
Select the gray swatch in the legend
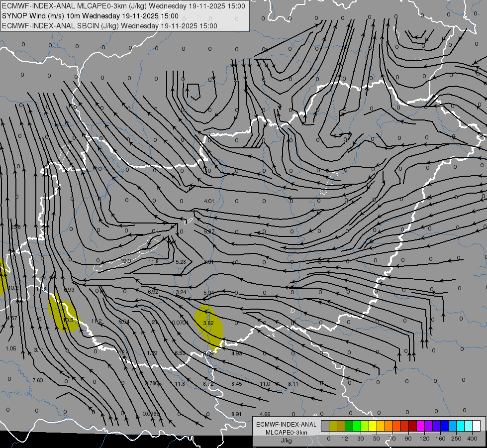coord(325,426)
